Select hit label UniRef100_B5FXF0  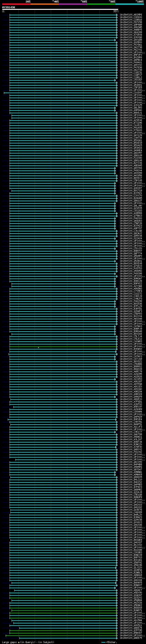(131, 55)
